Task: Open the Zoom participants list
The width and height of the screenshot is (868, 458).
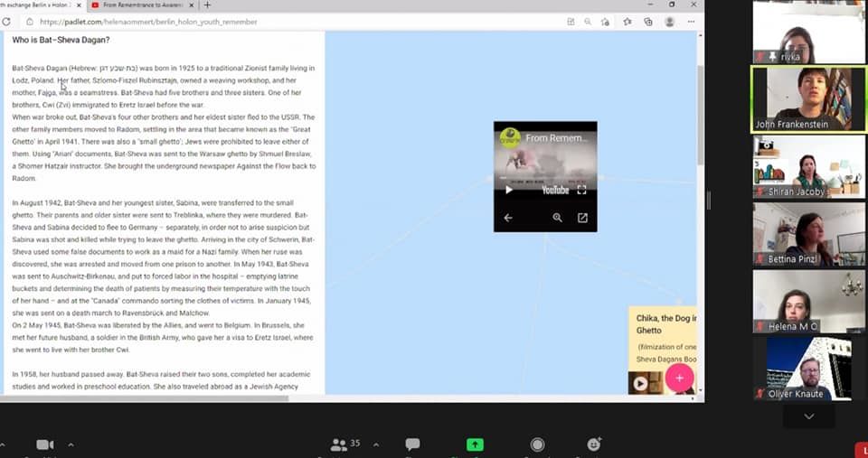Action: (340, 444)
